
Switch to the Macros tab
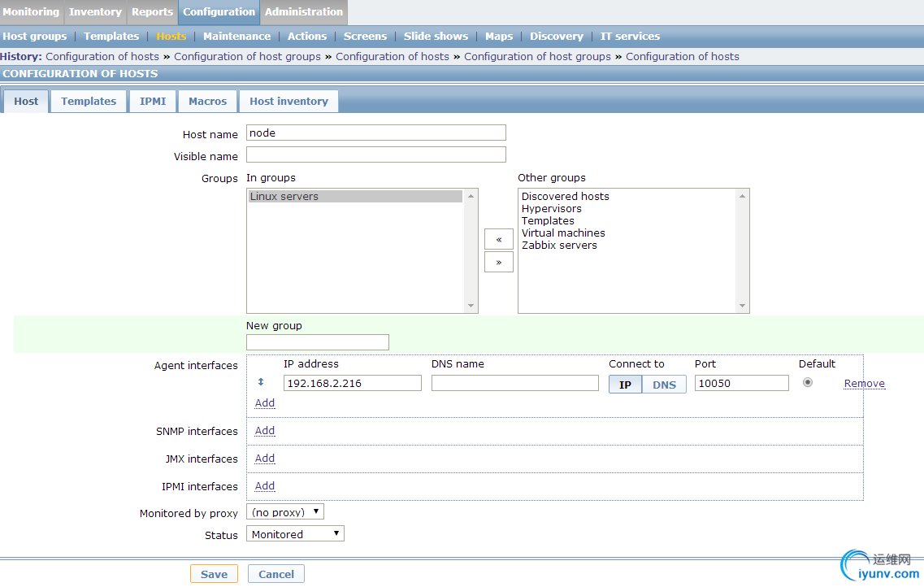[207, 102]
